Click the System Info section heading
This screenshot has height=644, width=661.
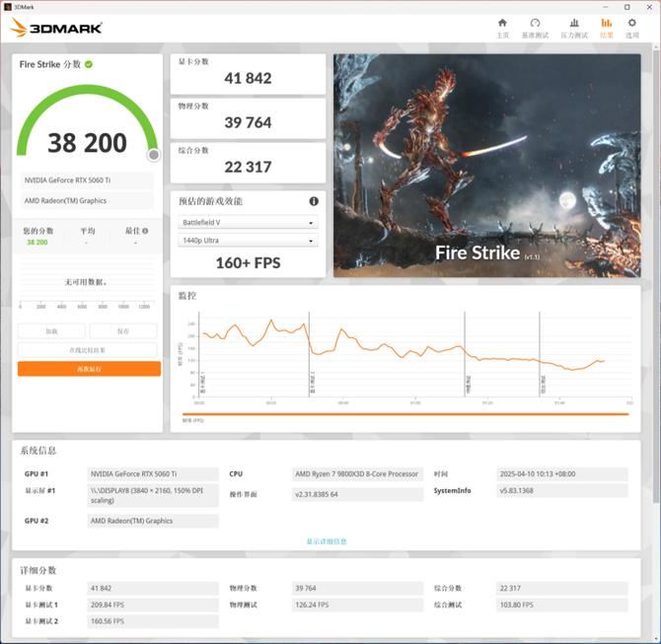(37, 451)
